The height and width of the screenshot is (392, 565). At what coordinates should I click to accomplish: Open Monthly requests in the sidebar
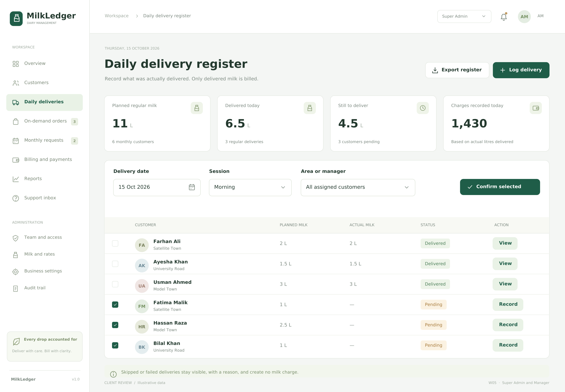coord(45,141)
